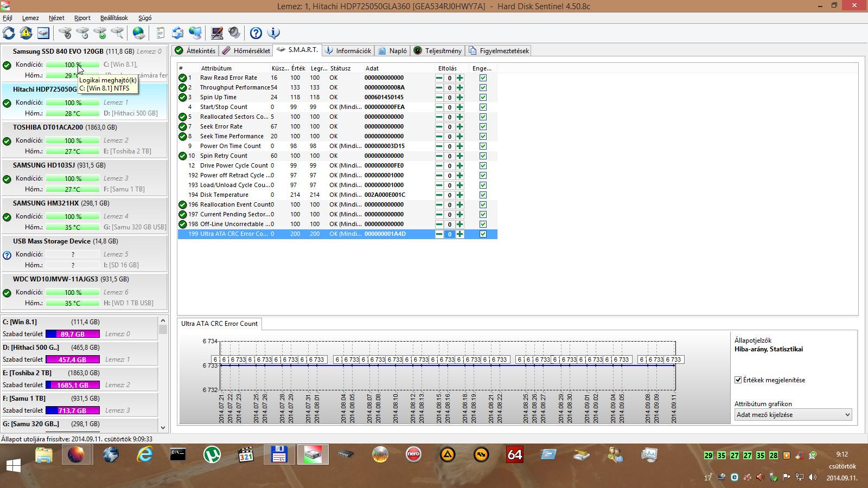
Task: Click the refresh disk status toolbar icon
Action: [9, 33]
